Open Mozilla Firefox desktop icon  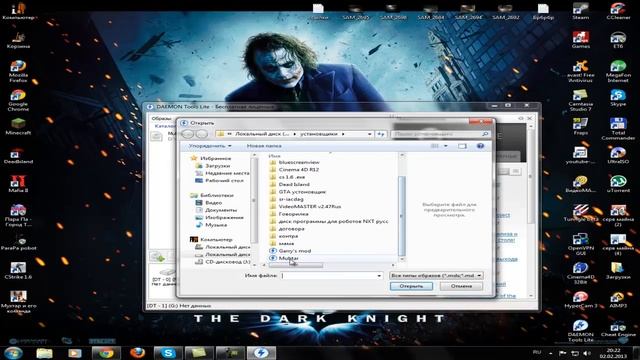pos(18,71)
